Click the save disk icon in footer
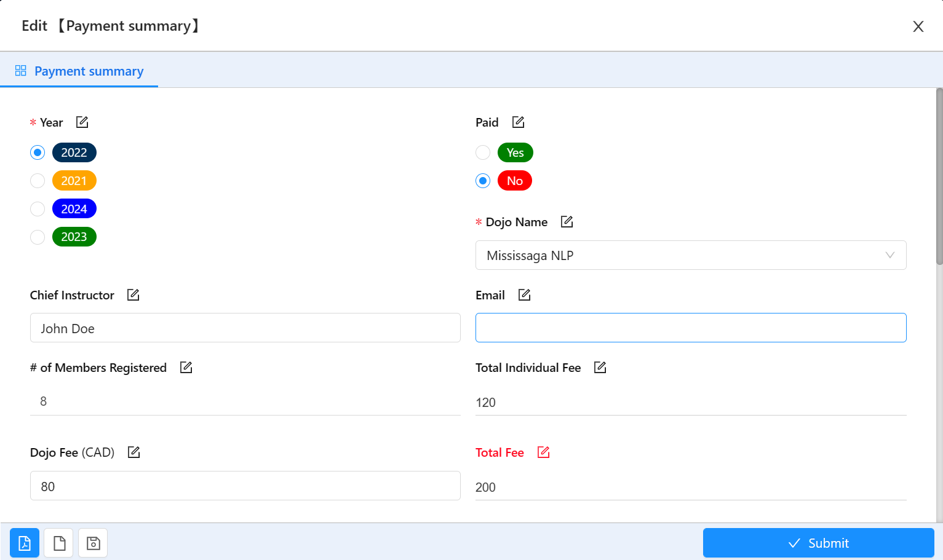 [x=93, y=543]
